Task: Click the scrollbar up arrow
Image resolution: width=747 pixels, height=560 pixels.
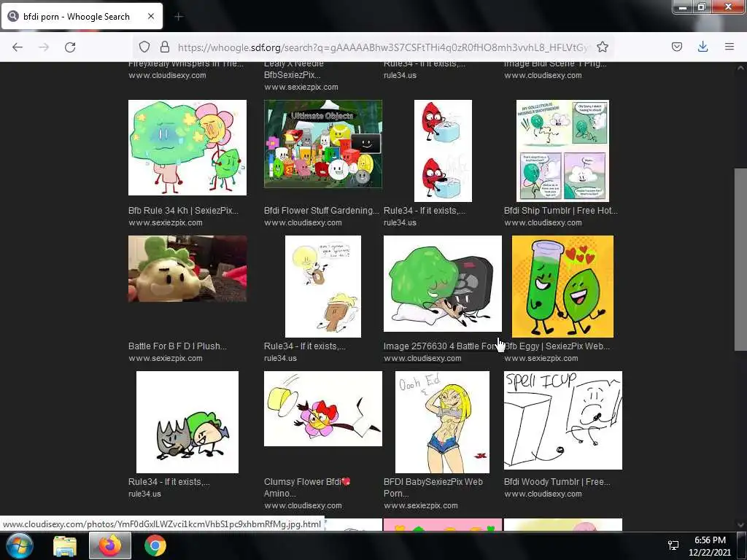Action: (740, 68)
